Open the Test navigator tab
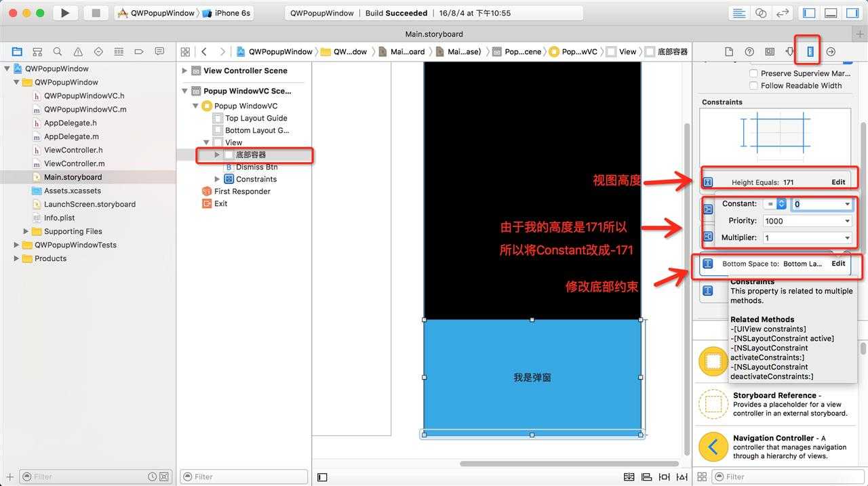 (x=98, y=52)
